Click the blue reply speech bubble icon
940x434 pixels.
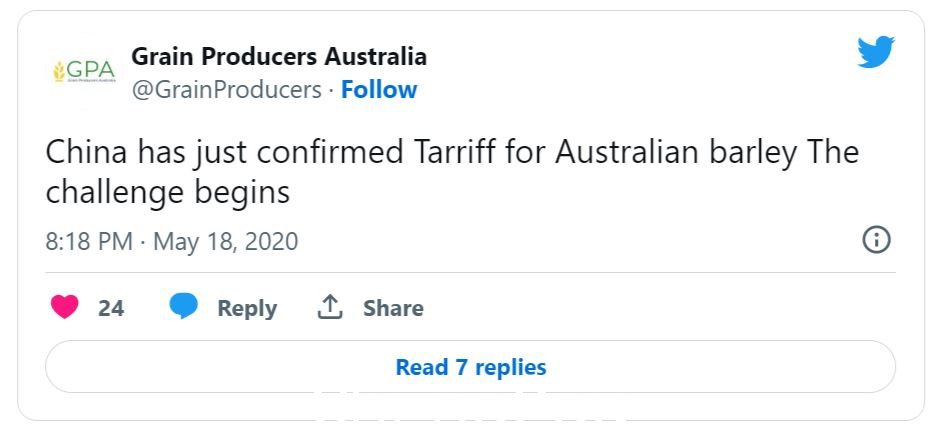point(183,307)
